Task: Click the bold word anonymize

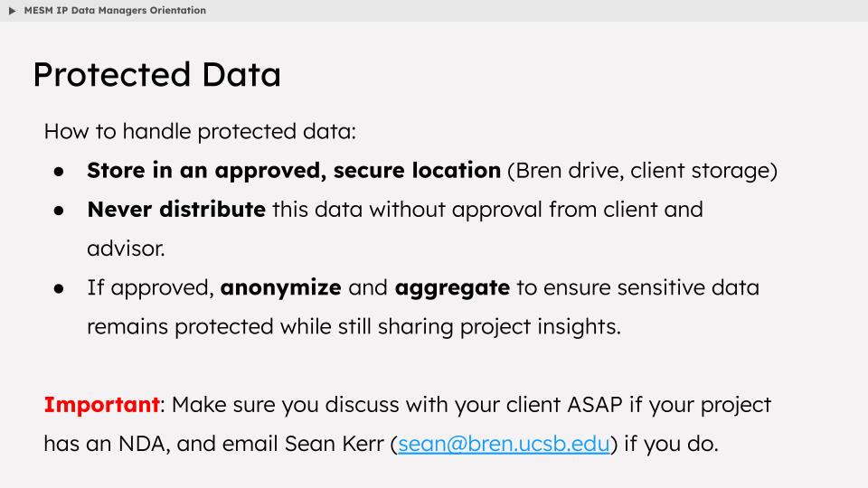Action: (x=280, y=287)
